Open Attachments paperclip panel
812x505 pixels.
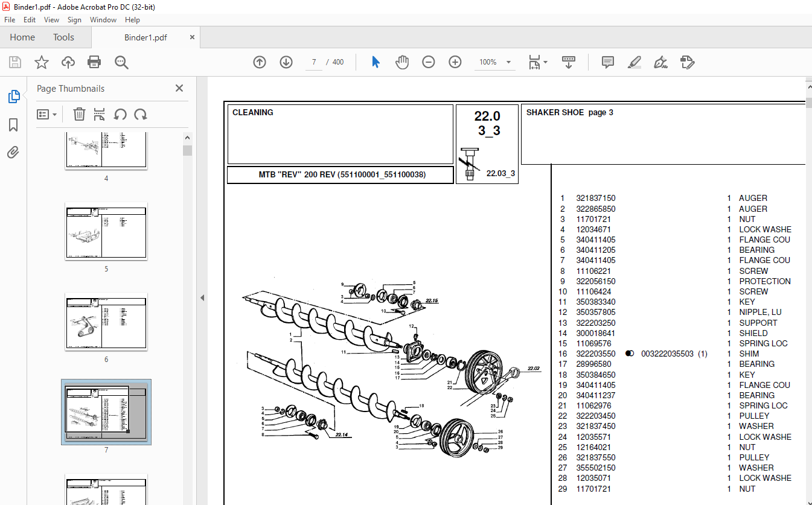click(13, 152)
